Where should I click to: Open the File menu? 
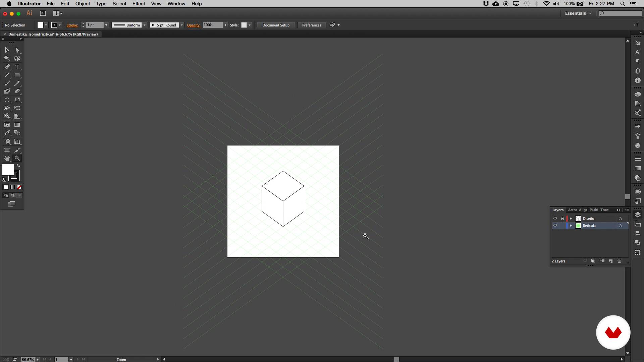51,4
